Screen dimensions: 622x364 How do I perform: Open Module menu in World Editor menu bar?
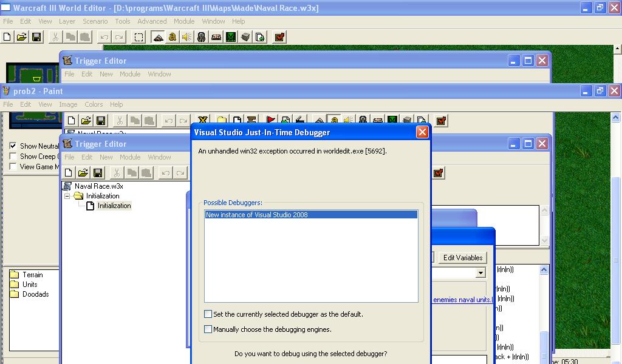pos(184,21)
